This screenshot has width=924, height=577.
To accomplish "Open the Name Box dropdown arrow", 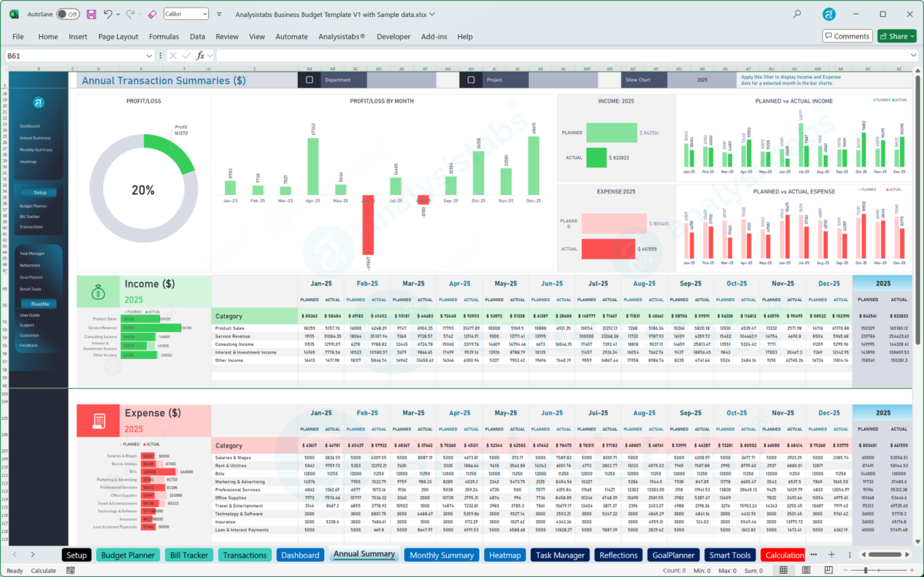I will point(149,55).
